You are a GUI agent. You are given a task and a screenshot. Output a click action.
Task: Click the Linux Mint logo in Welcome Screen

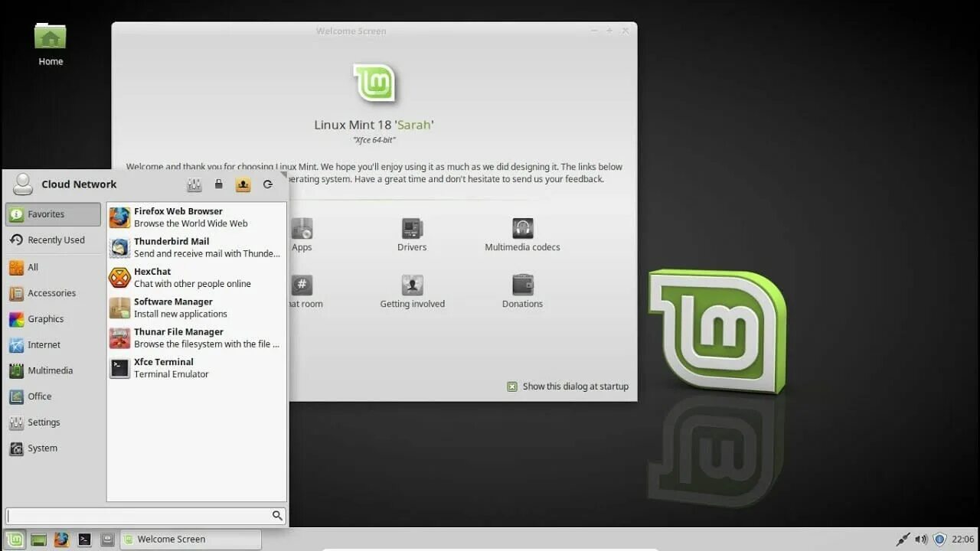(374, 83)
